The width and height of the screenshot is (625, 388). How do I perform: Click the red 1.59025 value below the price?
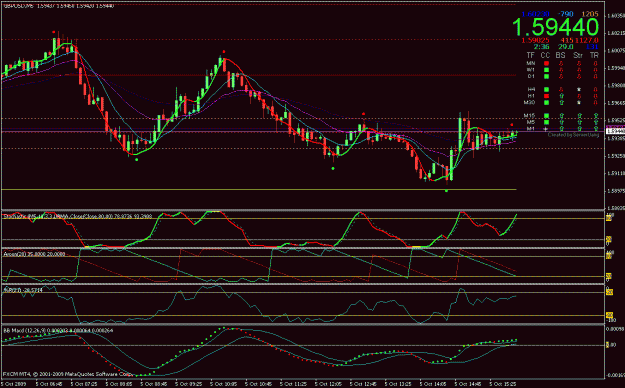click(x=535, y=40)
